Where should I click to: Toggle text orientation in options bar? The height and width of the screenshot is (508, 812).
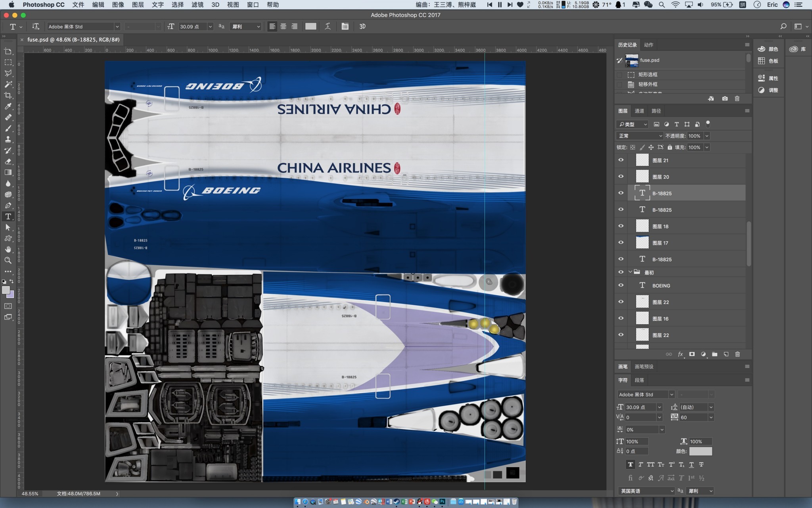coord(36,27)
